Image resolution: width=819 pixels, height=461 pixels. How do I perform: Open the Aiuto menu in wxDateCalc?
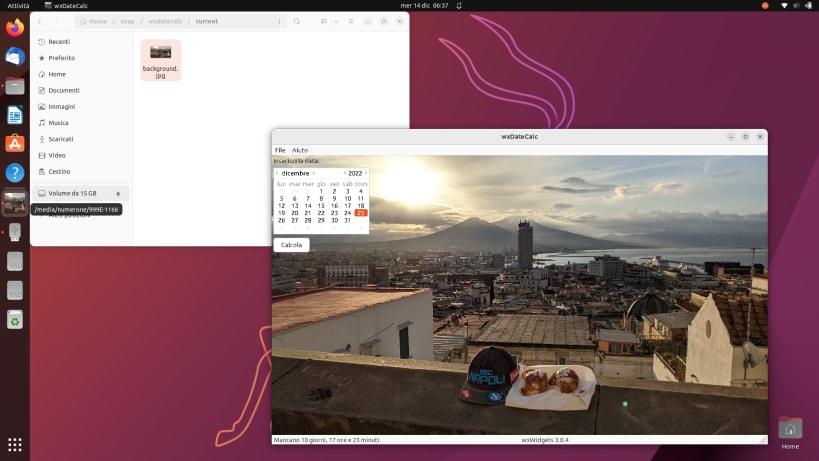click(300, 150)
